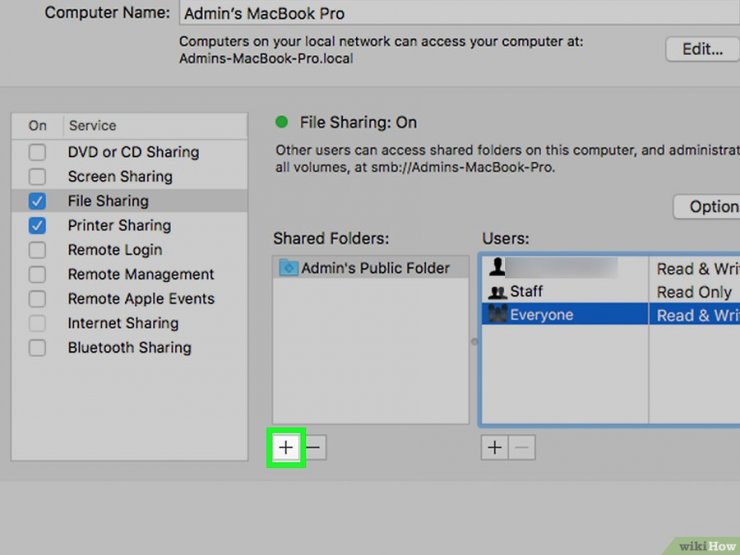
Task: Select the Remote Management service row
Action: 129,274
